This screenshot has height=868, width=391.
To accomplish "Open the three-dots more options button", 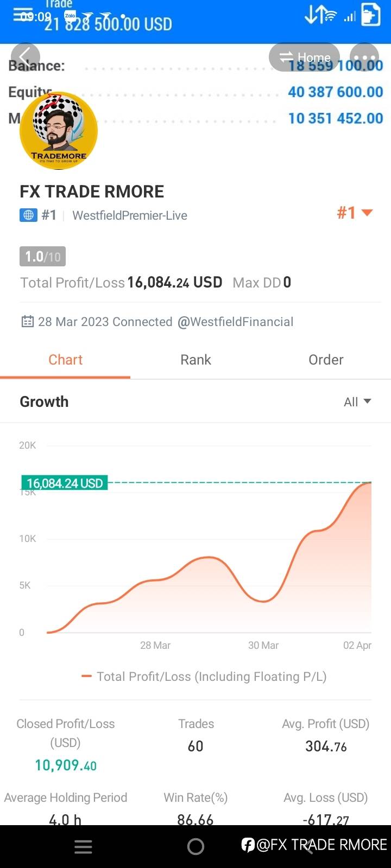I will [364, 57].
